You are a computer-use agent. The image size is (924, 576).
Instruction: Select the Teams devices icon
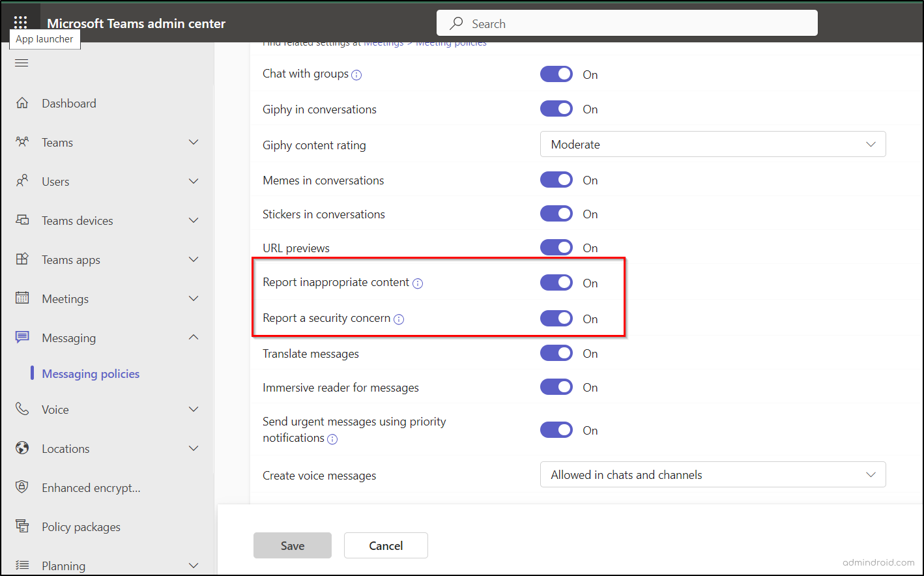(22, 220)
